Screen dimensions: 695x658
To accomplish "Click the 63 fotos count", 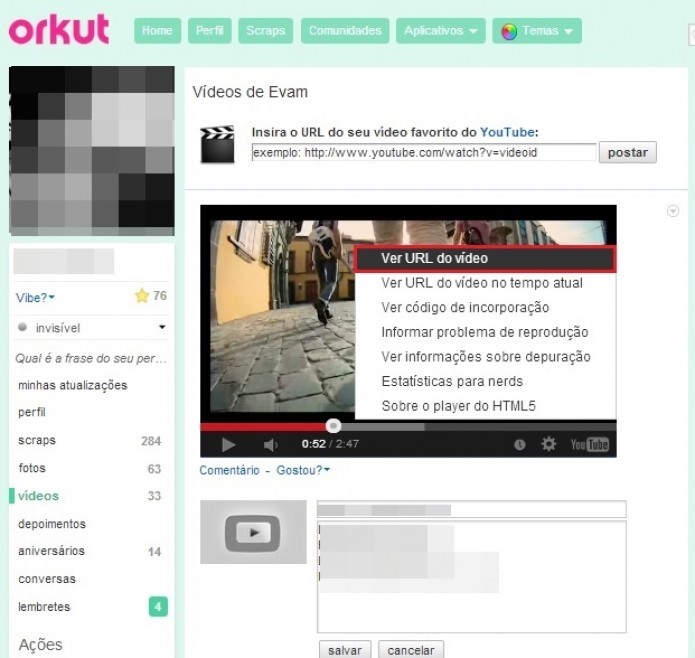I will (x=154, y=469).
